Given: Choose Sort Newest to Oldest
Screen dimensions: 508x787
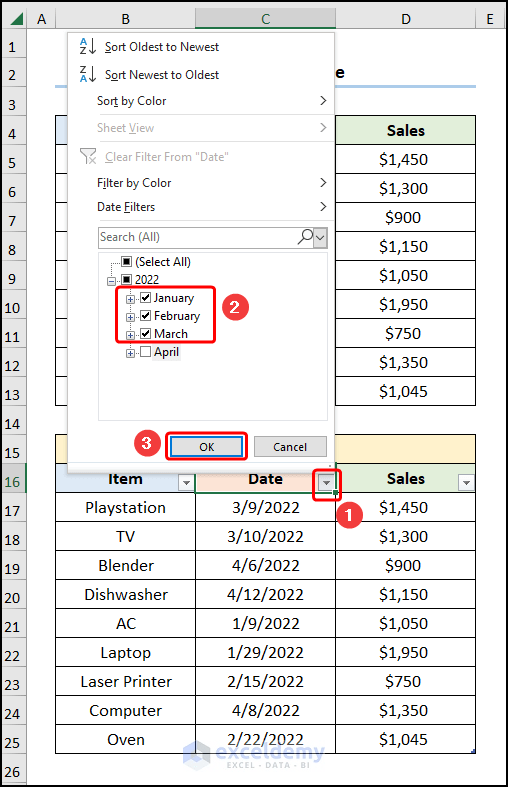Looking at the screenshot, I should [x=162, y=75].
